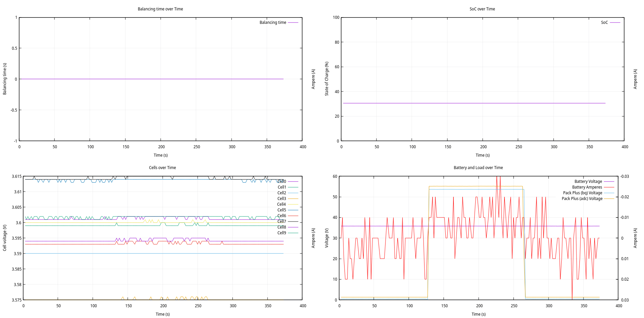644x318 pixels.
Task: Click the 3.615 tick on Cells chart
Action: [x=16, y=176]
